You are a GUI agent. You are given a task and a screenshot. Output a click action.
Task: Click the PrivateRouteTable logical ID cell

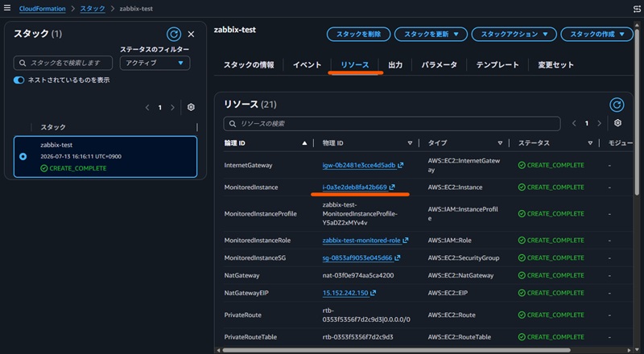(x=250, y=337)
